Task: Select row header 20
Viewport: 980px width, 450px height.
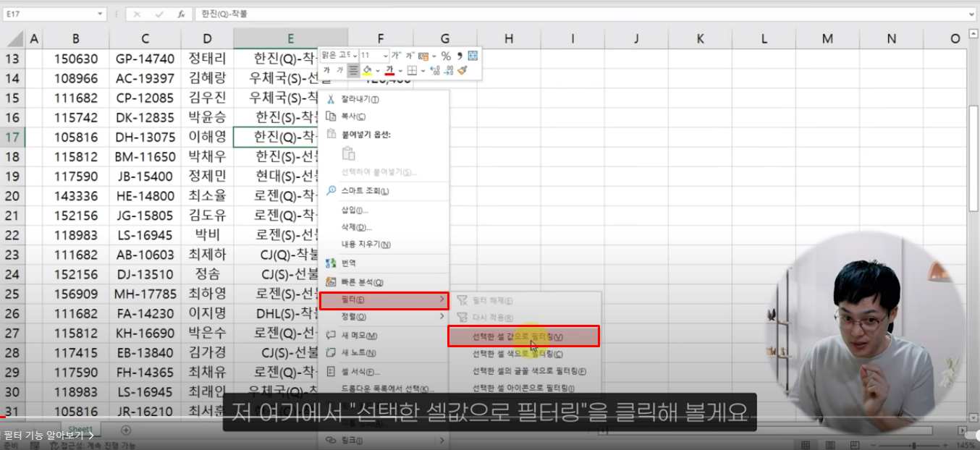Action: [12, 195]
